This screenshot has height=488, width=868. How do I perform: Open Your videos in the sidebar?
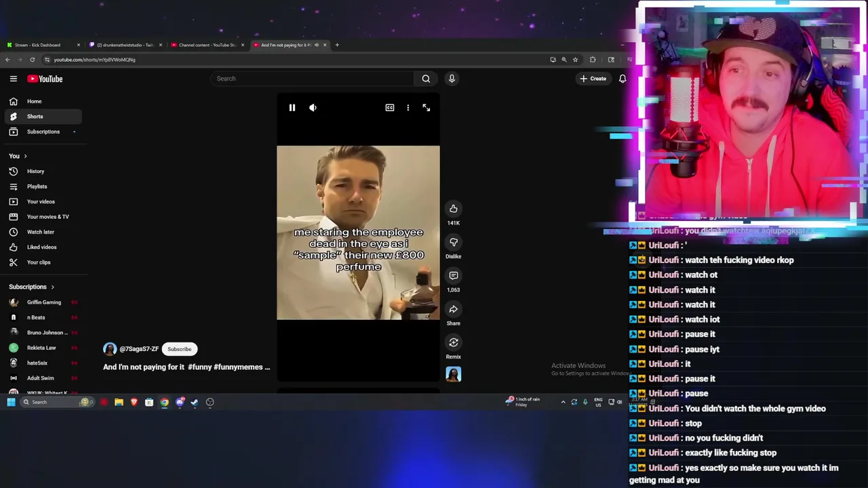(x=43, y=201)
